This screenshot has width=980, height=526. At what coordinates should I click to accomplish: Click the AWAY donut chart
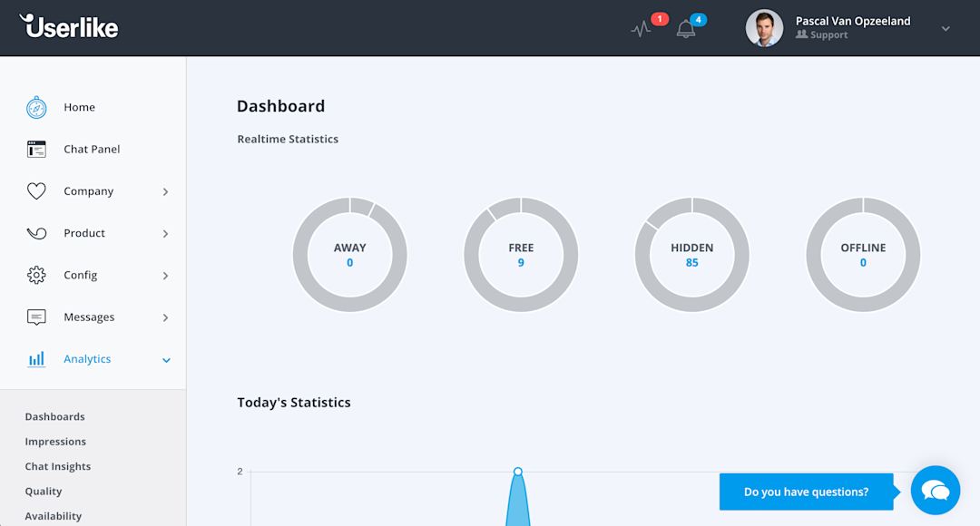pyautogui.click(x=350, y=255)
